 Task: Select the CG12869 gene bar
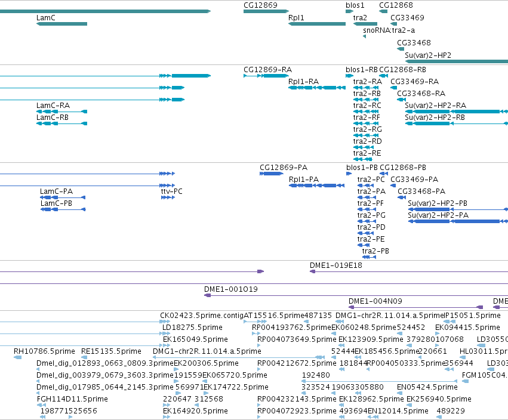coord(266,11)
